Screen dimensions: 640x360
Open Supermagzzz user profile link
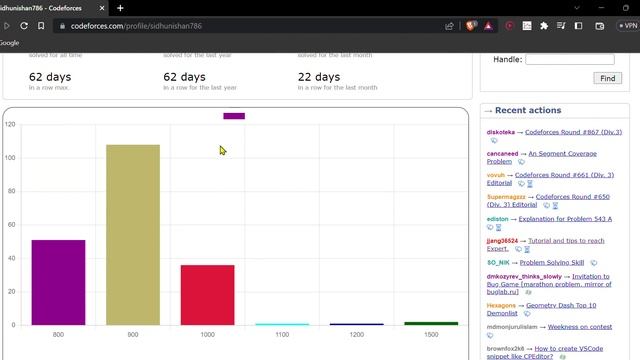(506, 197)
